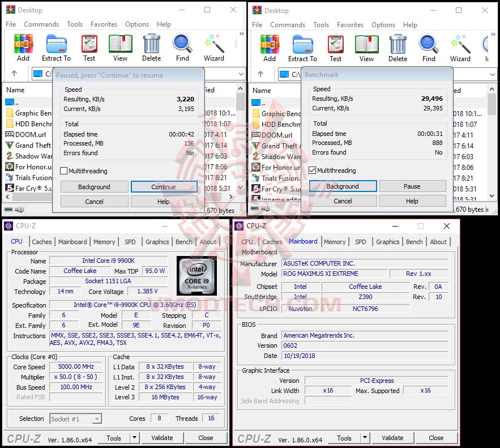Click the Core Speed 5000.00 MHz value
500x448 pixels.
click(x=76, y=366)
